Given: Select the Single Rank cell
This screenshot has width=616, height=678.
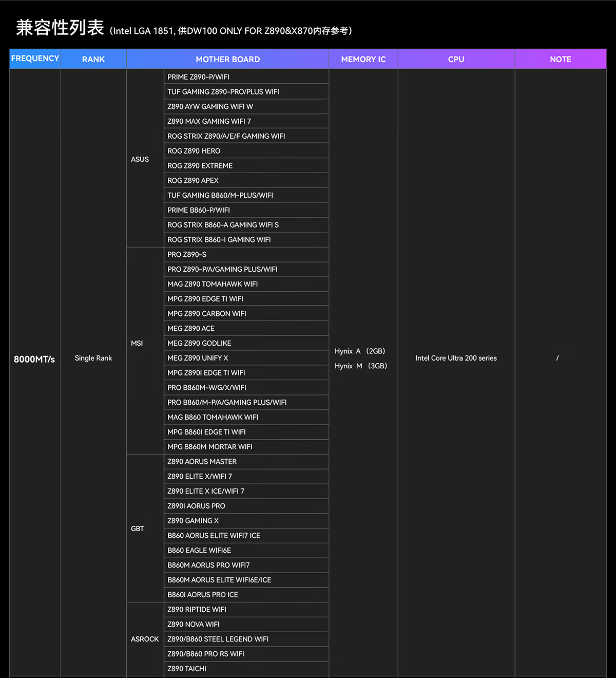Looking at the screenshot, I should coord(93,358).
